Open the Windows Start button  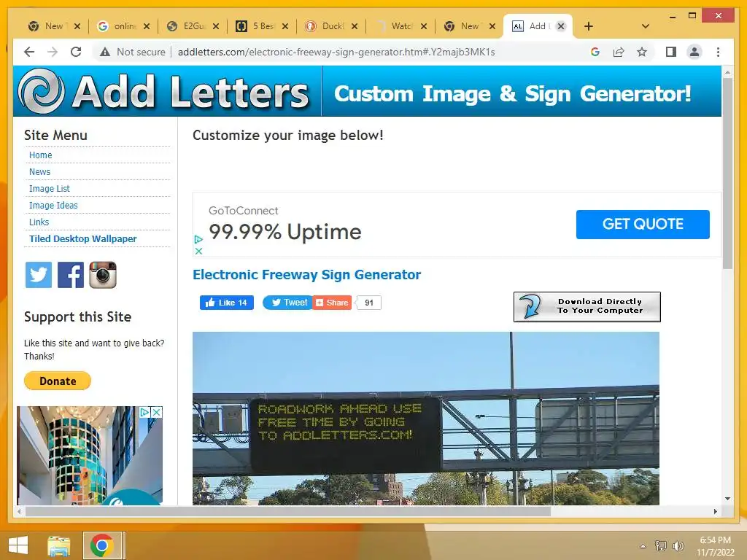tap(18, 545)
